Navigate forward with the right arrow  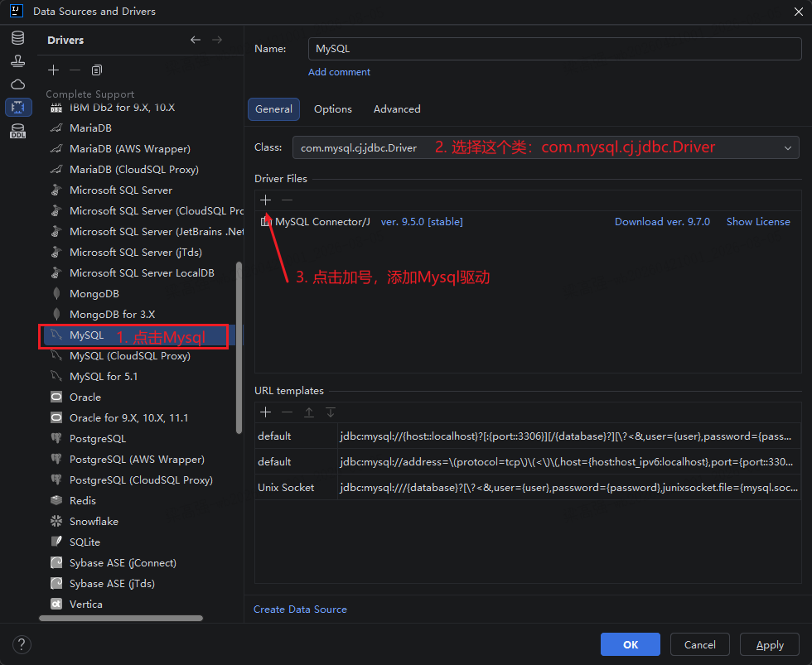[x=217, y=40]
